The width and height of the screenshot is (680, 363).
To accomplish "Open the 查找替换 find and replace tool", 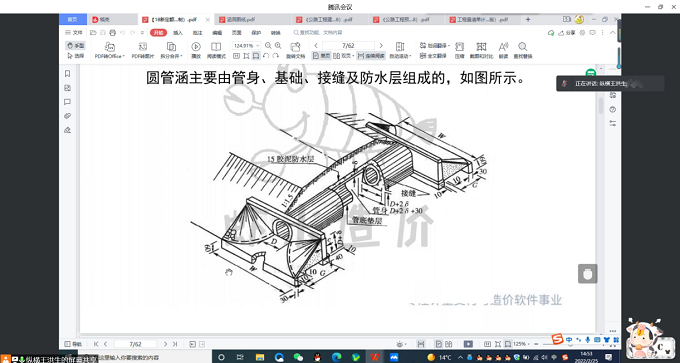I will [523, 50].
